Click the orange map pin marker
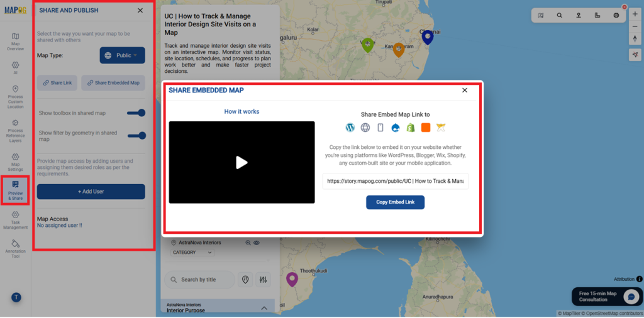This screenshot has width=644, height=318. pos(398,49)
